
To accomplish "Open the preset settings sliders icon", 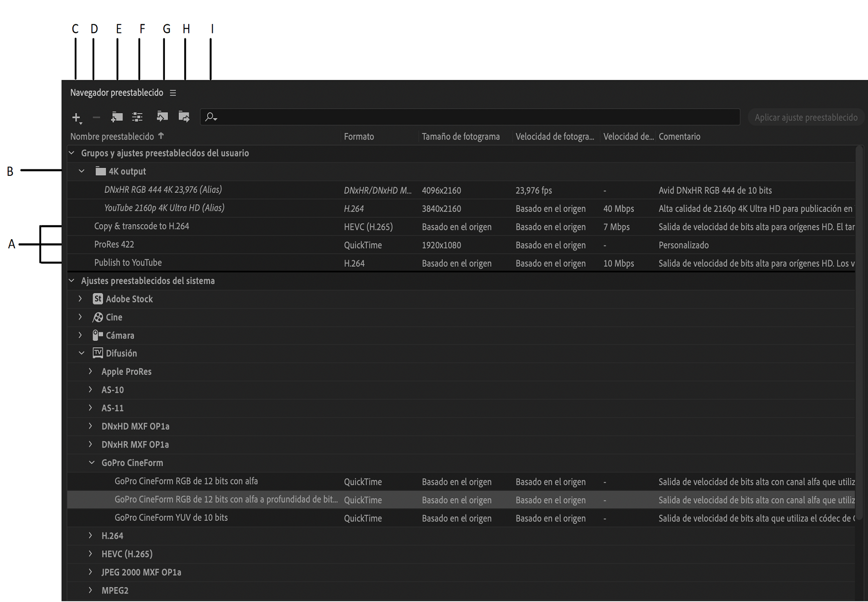I will coord(137,117).
